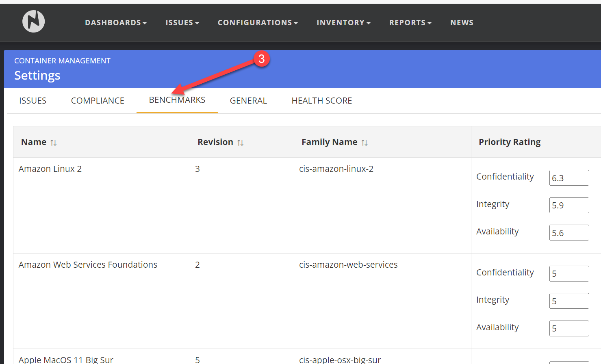Expand the Inventory dropdown menu
The height and width of the screenshot is (364, 601).
pos(343,23)
